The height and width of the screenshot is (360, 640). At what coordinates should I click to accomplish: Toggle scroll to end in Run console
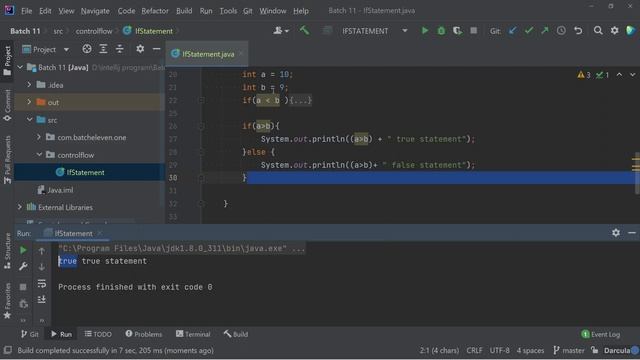[42, 300]
